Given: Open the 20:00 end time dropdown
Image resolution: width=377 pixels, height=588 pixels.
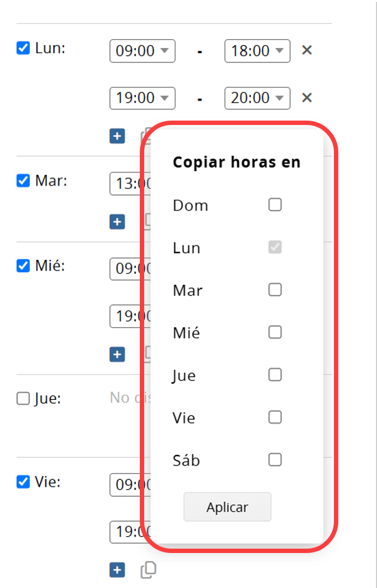Looking at the screenshot, I should point(257,98).
